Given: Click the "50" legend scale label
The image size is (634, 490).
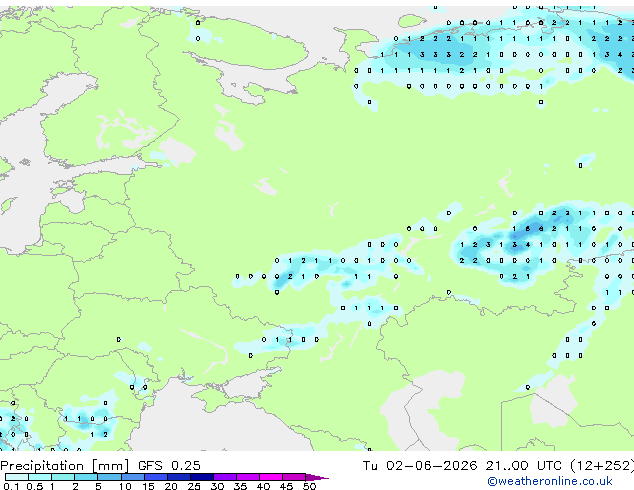Looking at the screenshot, I should coord(309,486).
